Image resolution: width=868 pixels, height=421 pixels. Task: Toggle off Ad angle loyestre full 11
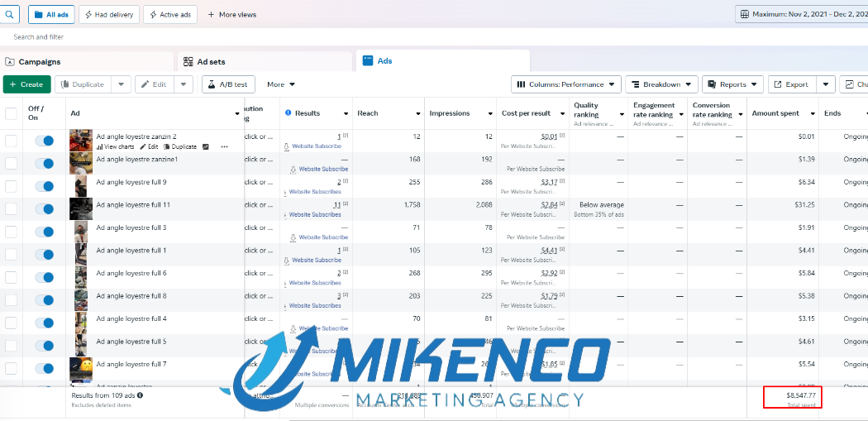[x=45, y=208]
